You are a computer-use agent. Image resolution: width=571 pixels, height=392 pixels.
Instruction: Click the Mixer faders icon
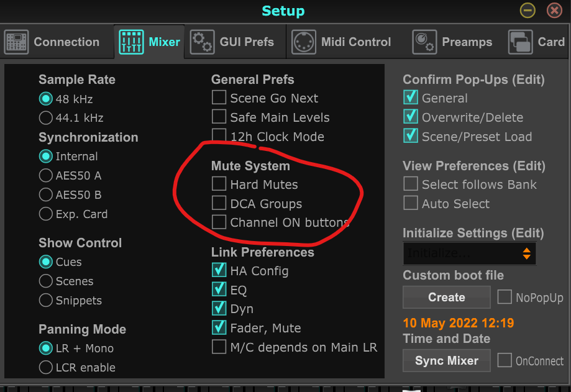(x=131, y=42)
